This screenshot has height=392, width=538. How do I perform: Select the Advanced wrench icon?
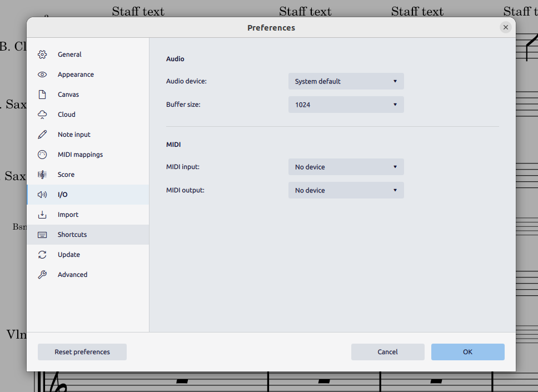click(42, 274)
